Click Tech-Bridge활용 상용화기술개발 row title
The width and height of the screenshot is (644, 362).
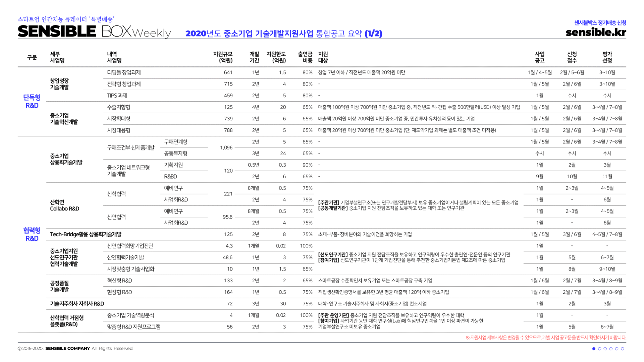click(x=86, y=234)
